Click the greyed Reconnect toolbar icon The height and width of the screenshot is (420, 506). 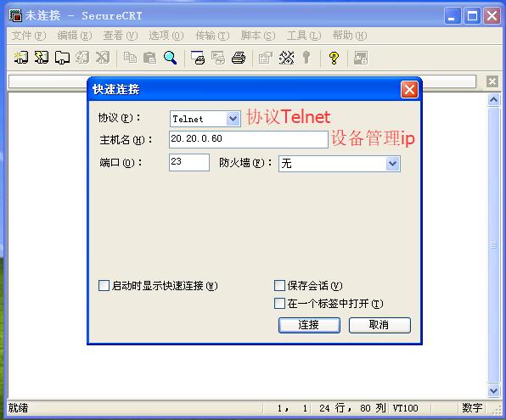click(82, 58)
